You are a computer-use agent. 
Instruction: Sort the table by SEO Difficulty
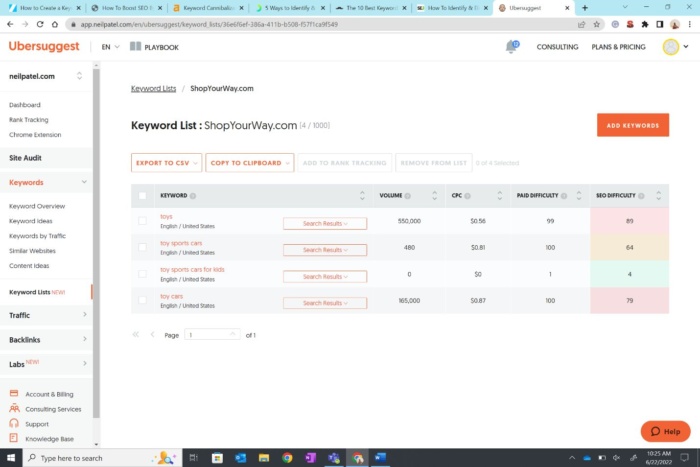[658, 196]
